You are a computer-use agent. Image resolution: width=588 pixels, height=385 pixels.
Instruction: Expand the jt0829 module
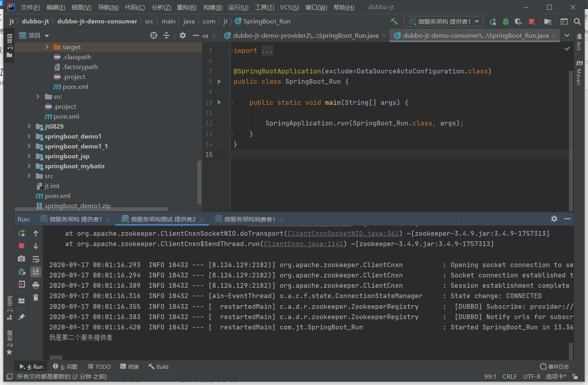29,126
